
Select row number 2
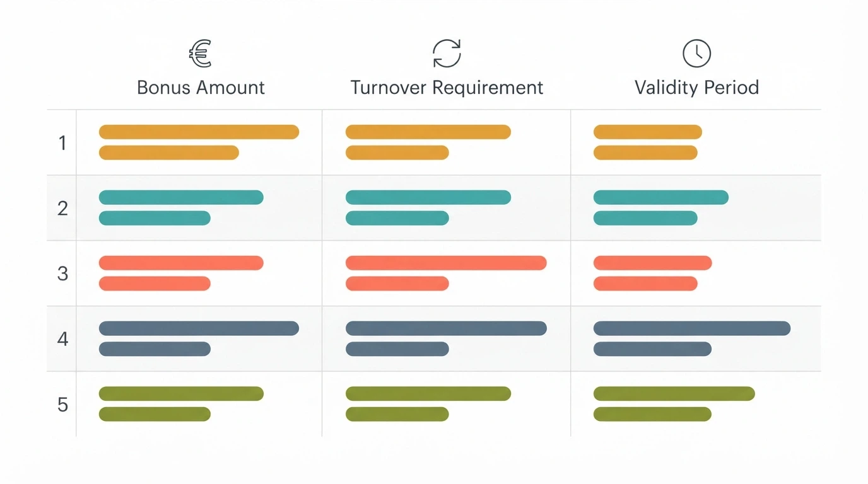pyautogui.click(x=62, y=208)
